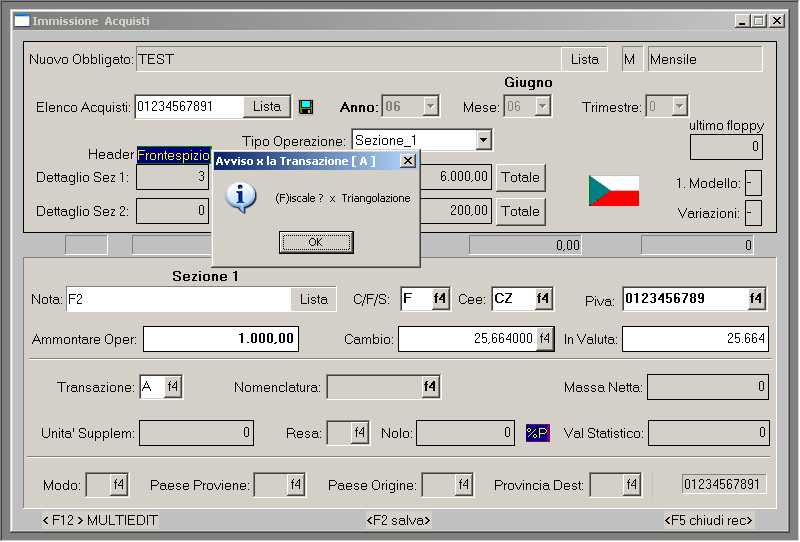800x542 pixels.
Task: Open f4 lookup for Provincia Dest
Action: pos(631,484)
